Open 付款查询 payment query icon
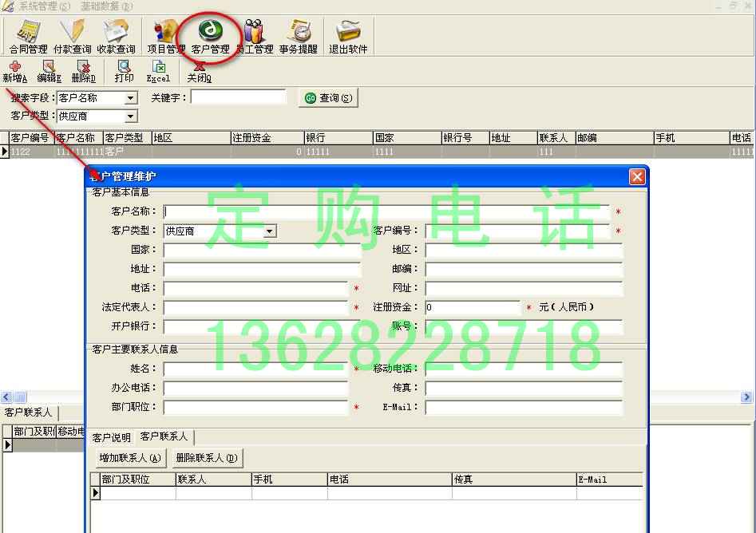 73,38
